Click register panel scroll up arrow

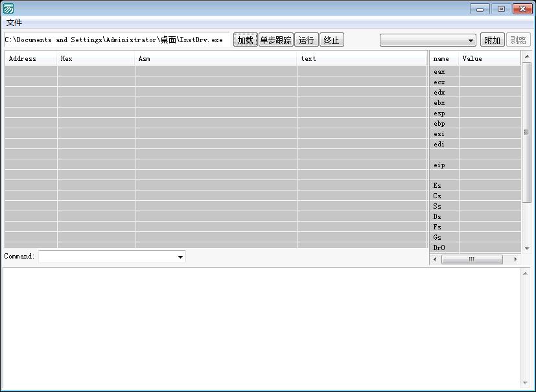click(526, 56)
